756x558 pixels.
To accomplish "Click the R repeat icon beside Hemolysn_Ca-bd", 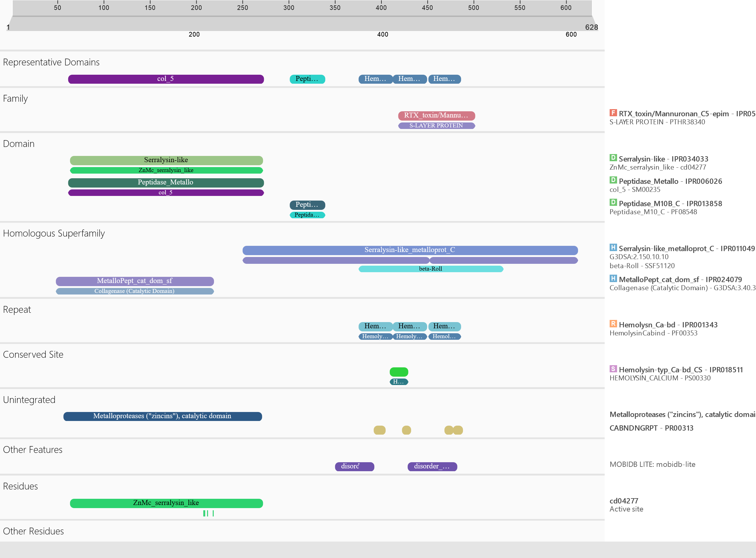I will (613, 324).
